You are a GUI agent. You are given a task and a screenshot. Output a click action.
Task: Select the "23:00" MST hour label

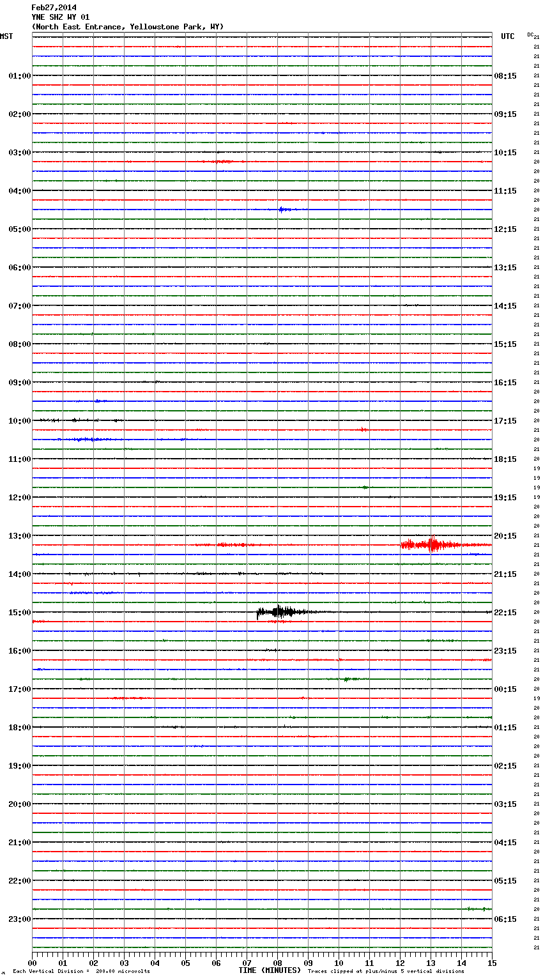point(20,919)
